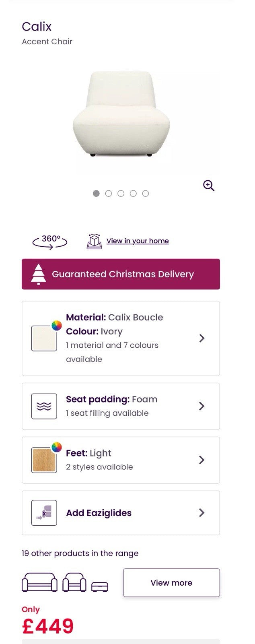This screenshot has height=644, width=255.
Task: Show the second product image dot
Action: tap(109, 194)
